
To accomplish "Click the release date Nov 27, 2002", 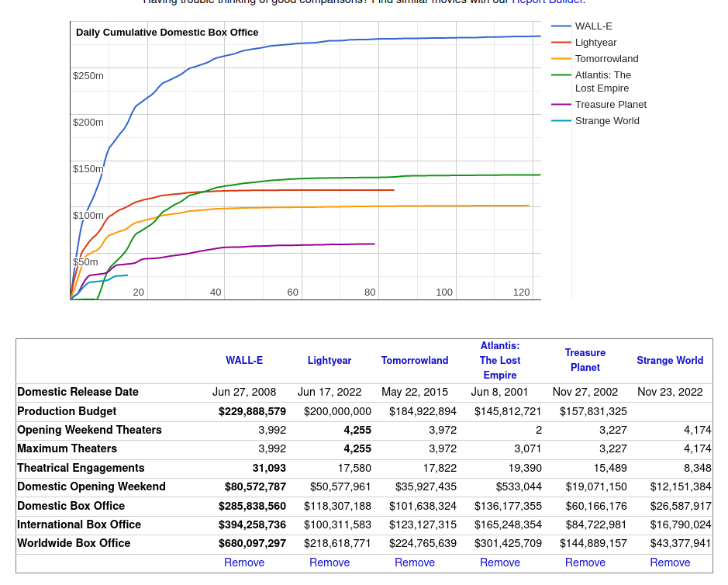I will (x=585, y=392).
